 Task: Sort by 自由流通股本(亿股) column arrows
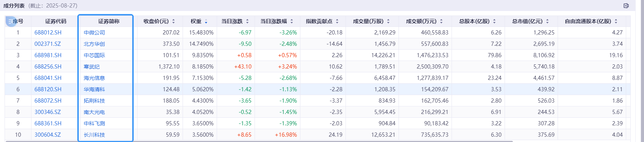616,22
